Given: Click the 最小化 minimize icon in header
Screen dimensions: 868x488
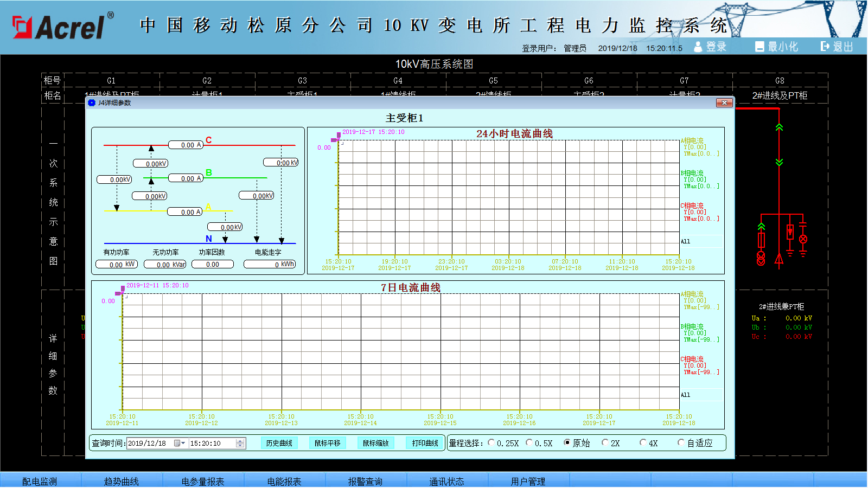Looking at the screenshot, I should point(759,47).
